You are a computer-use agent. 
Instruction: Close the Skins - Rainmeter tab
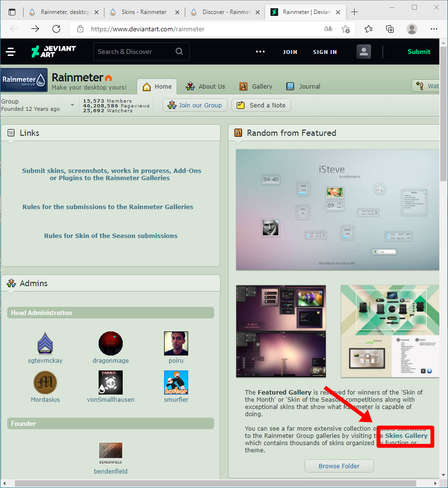tap(177, 12)
